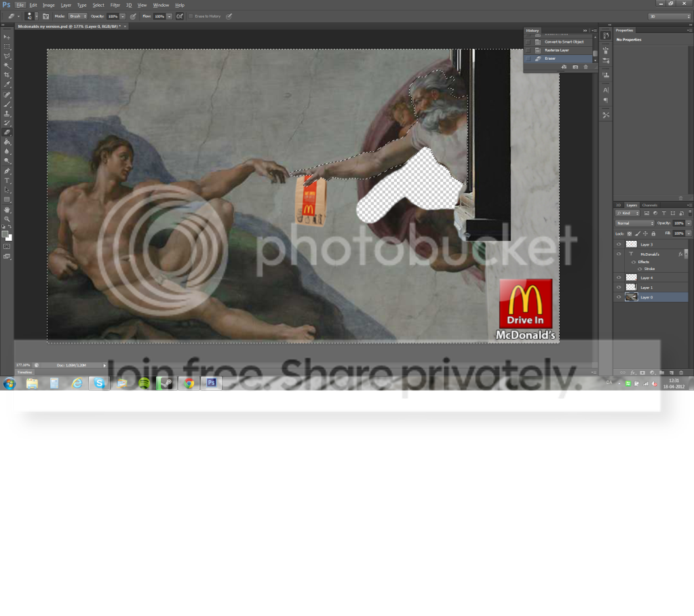Select the Pen tool
Image resolution: width=694 pixels, height=616 pixels.
[7, 171]
